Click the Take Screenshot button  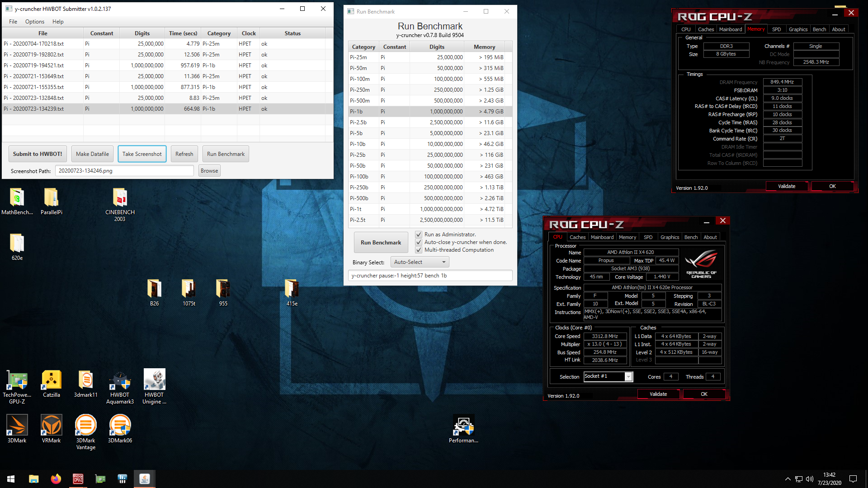[142, 154]
